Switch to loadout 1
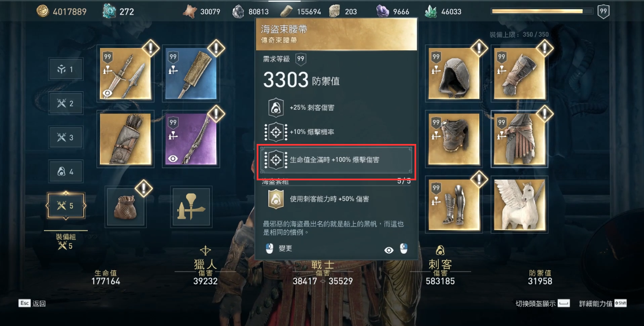Viewport: 644px width, 326px height. click(x=66, y=69)
